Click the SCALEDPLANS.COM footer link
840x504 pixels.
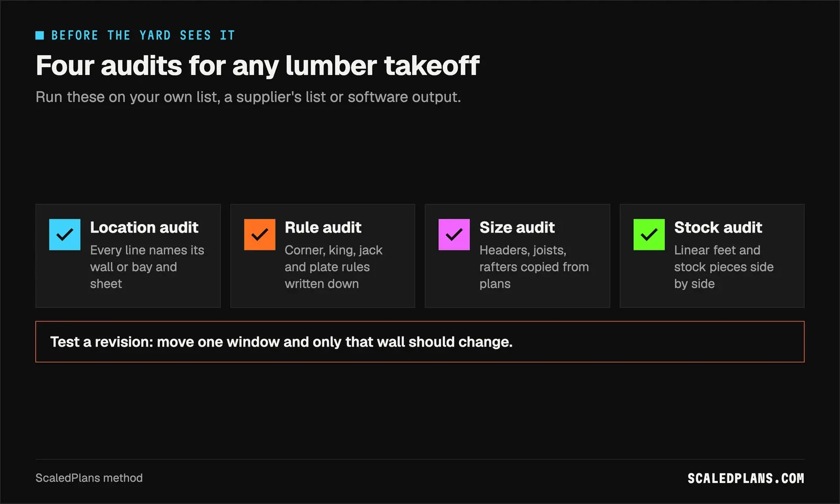(746, 478)
